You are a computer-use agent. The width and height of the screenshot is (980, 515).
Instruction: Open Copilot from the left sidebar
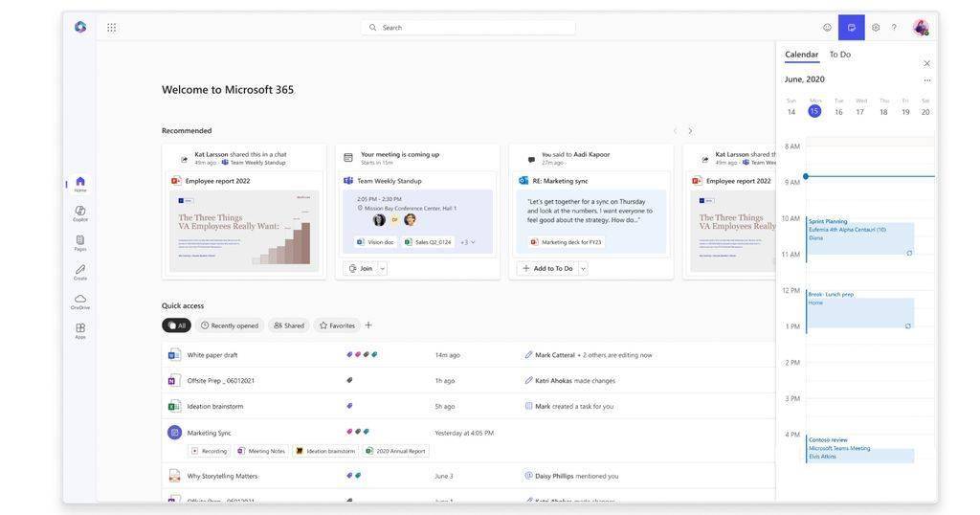[x=80, y=213]
